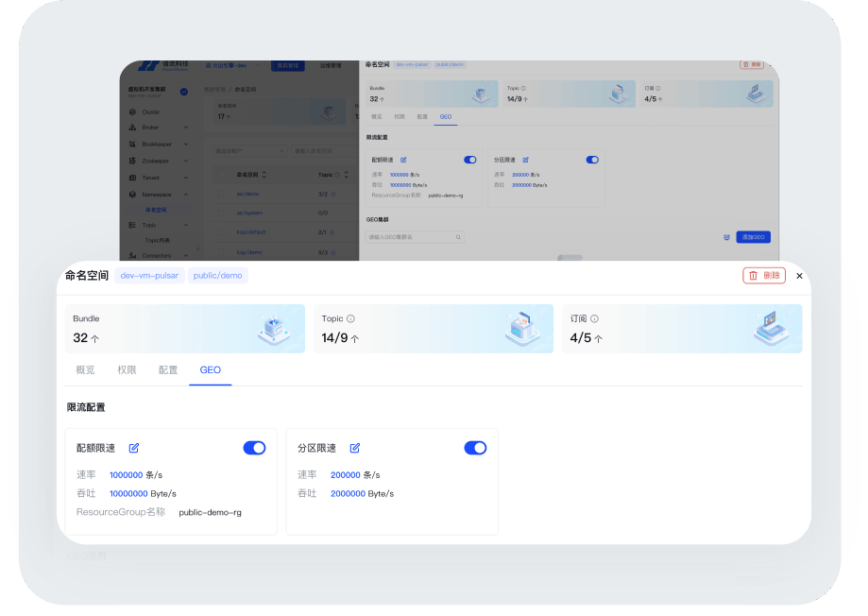Switch to the 概览 tab in enlarged panel
Screen dimensions: 868x616
tap(85, 370)
